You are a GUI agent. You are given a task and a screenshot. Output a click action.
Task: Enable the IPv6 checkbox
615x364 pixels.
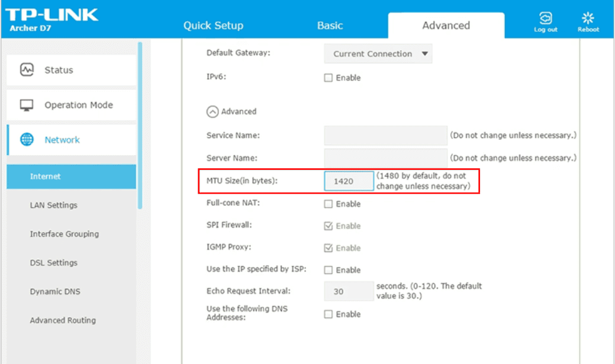tap(329, 78)
